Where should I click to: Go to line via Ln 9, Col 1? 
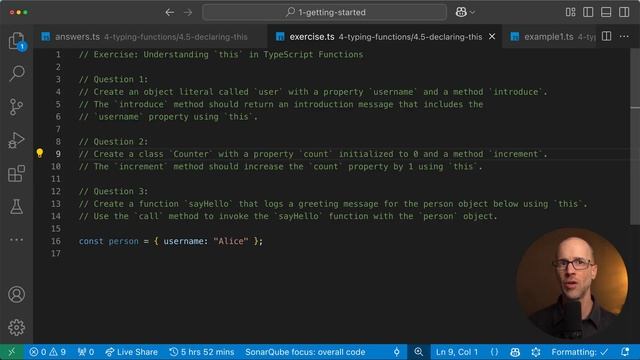point(457,352)
